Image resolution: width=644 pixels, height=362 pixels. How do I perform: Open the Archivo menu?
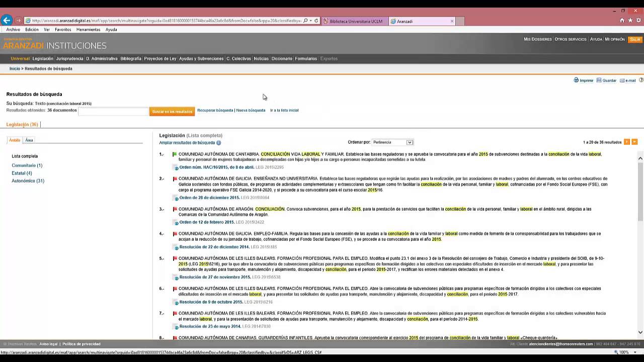(x=13, y=30)
